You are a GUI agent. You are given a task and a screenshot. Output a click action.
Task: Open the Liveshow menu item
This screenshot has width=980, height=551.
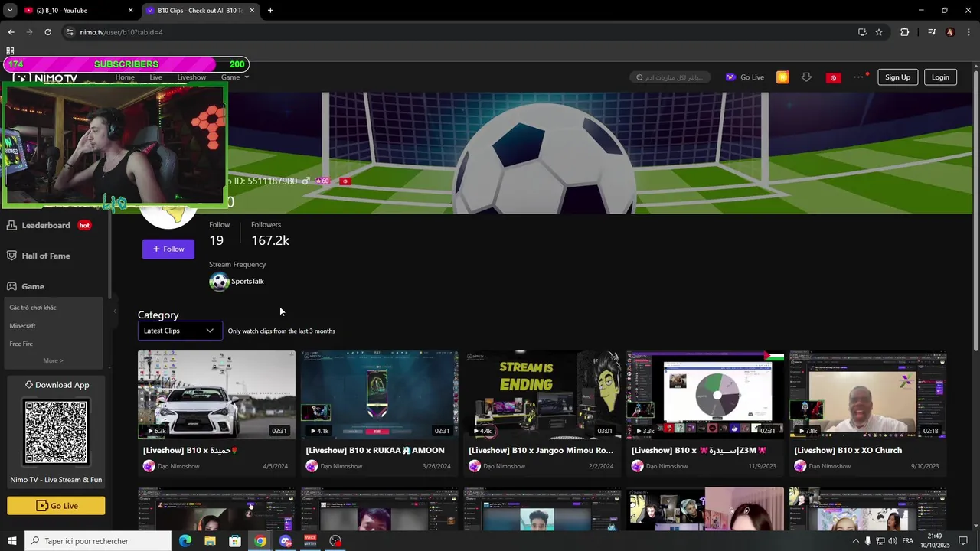click(191, 77)
